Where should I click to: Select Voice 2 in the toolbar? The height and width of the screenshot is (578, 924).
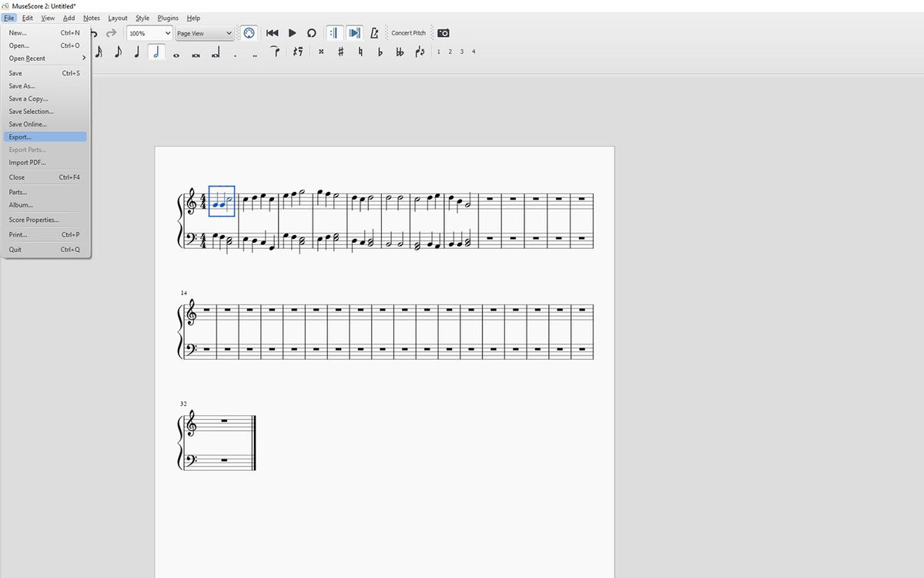click(450, 52)
